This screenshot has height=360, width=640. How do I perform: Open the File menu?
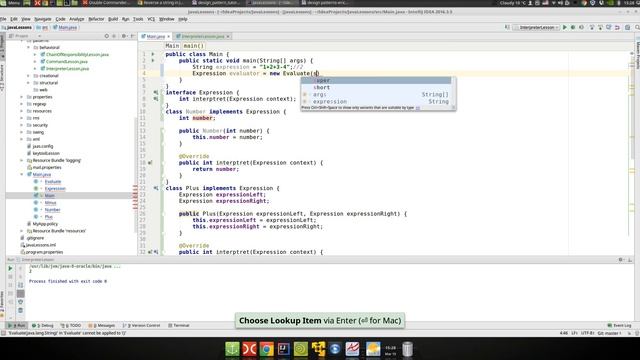[3, 19]
